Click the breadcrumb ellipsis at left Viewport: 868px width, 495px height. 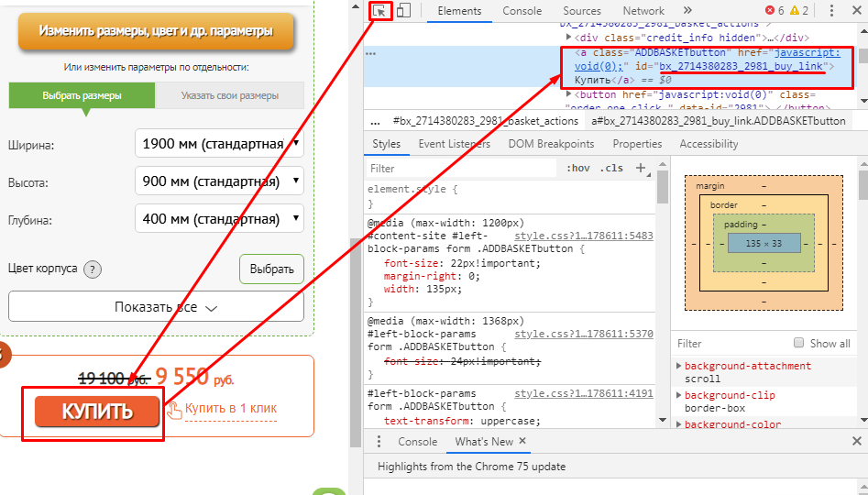(375, 121)
